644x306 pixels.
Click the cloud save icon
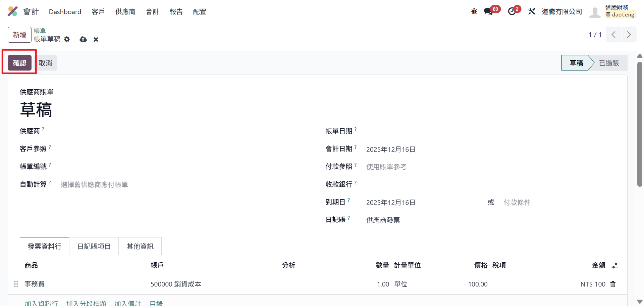(83, 39)
